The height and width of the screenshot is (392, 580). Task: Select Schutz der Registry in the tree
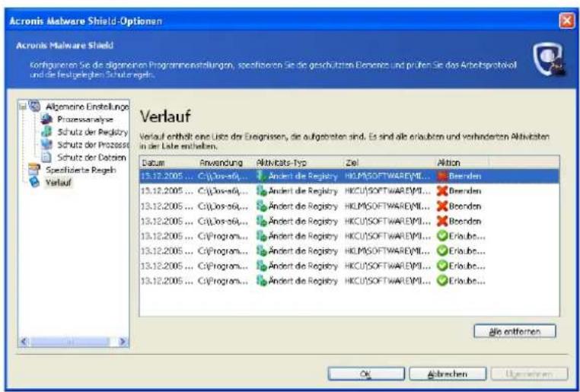92,132
